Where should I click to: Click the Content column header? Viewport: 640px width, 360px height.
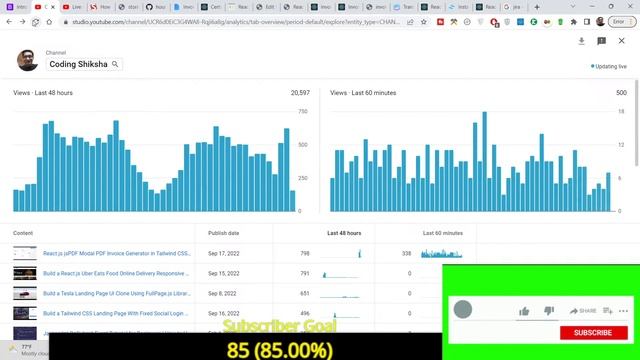coord(23,233)
